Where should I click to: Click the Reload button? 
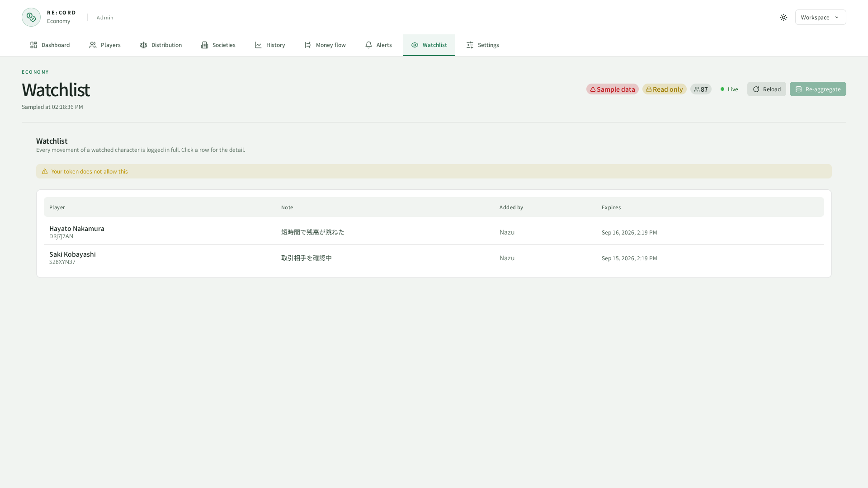pos(766,89)
